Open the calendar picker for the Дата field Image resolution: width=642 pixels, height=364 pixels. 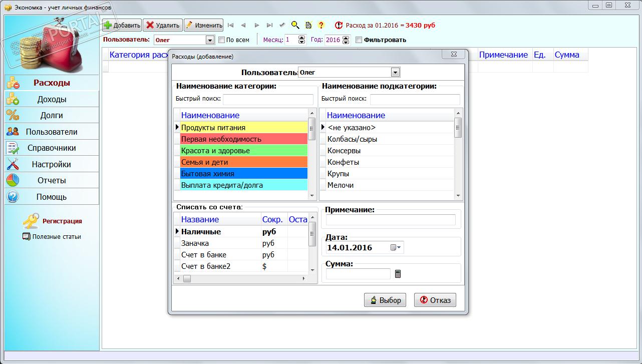coord(396,247)
